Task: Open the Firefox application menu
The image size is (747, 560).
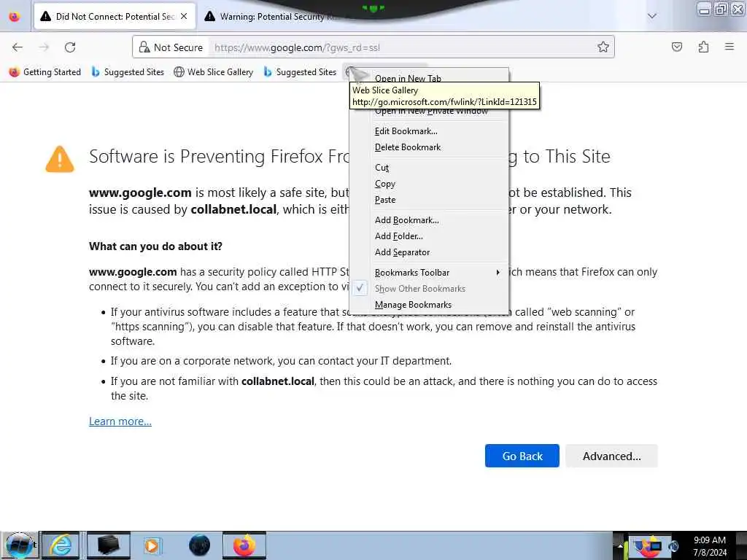Action: tap(729, 47)
